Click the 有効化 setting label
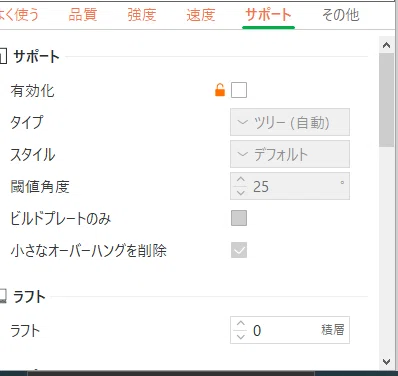 [32, 90]
